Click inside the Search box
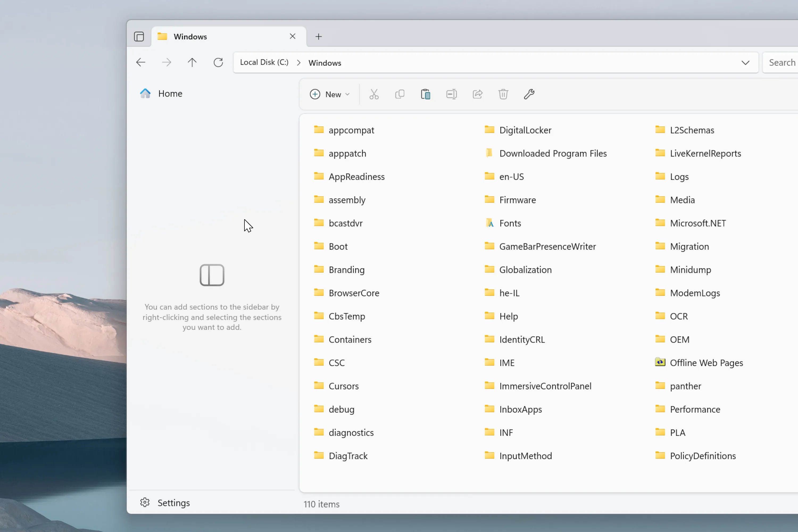Screen dimensions: 798x532 click(782, 63)
